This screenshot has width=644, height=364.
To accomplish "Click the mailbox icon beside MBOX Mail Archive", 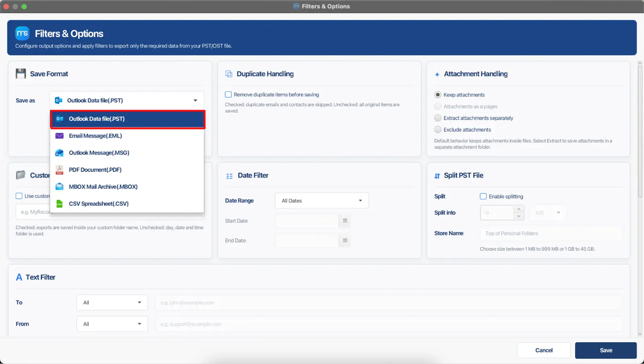I will click(60, 187).
